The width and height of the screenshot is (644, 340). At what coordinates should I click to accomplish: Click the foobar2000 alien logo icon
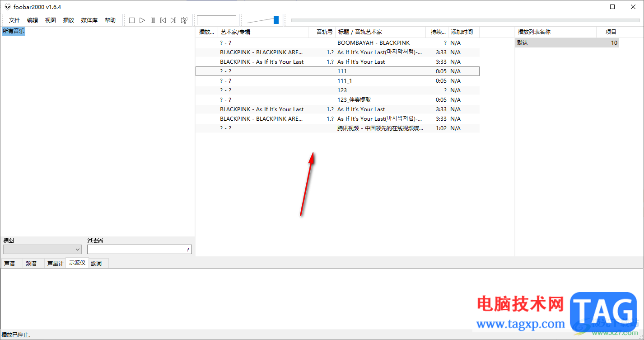point(7,7)
